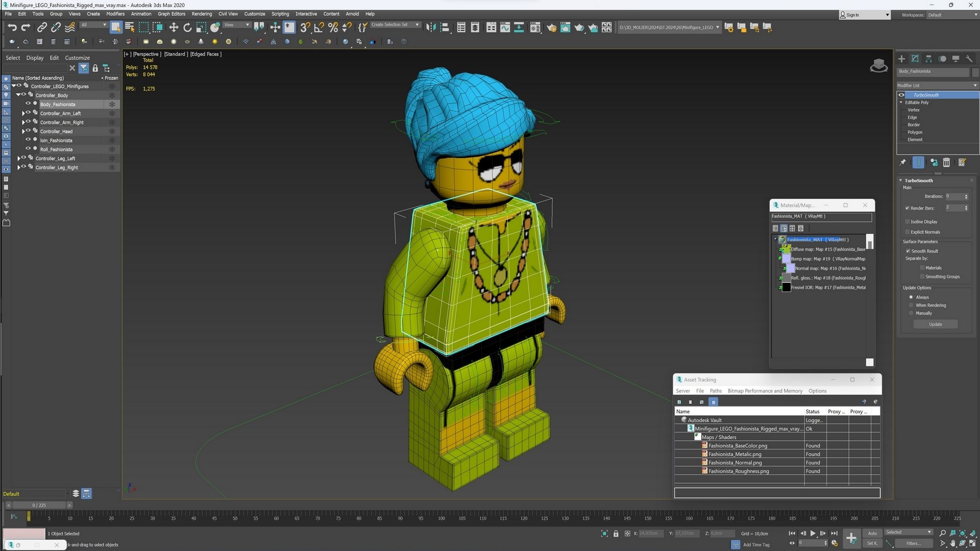Click the Redo arrow in main toolbar
Viewport: 980px width, 551px height.
pos(26,28)
